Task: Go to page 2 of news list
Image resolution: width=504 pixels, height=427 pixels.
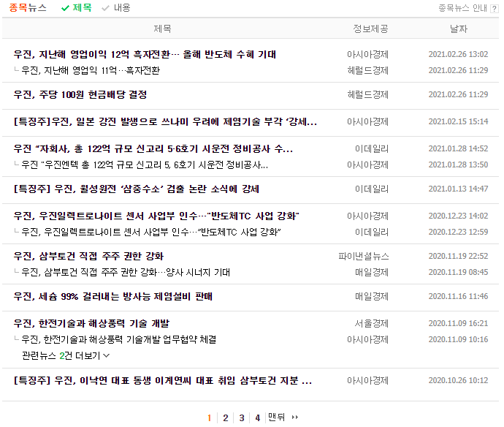Action: tap(226, 417)
